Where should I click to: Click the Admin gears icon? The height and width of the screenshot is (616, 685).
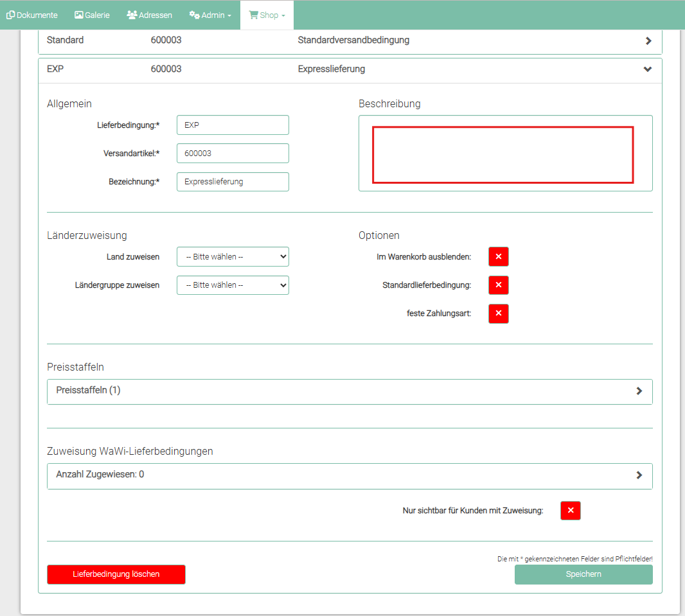click(x=194, y=15)
